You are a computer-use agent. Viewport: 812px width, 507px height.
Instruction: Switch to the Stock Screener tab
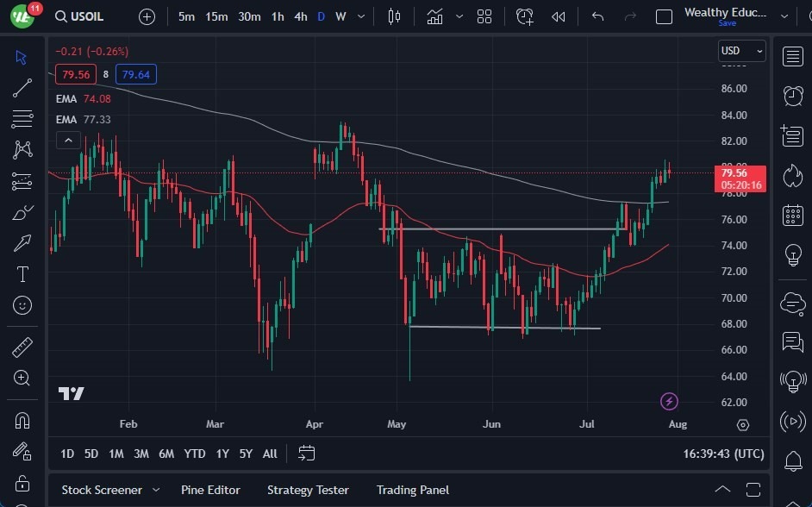[x=102, y=490]
